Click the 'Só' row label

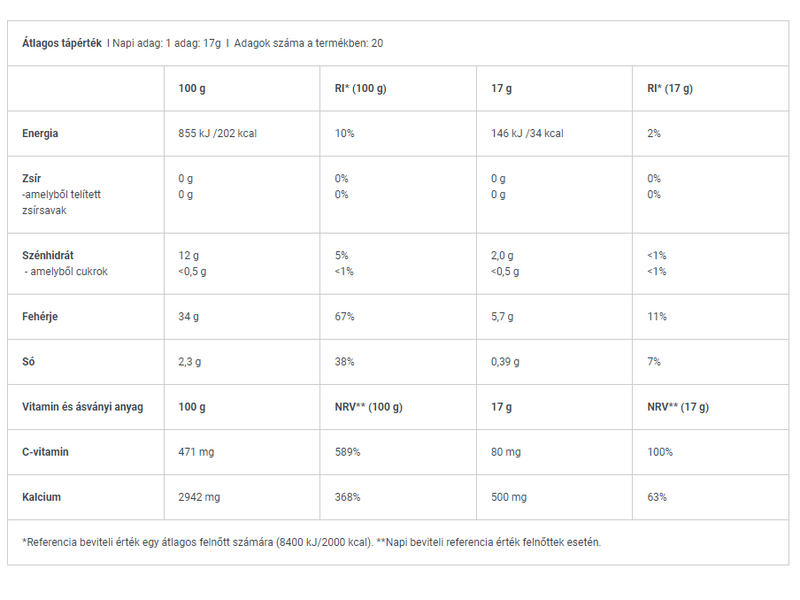click(28, 362)
